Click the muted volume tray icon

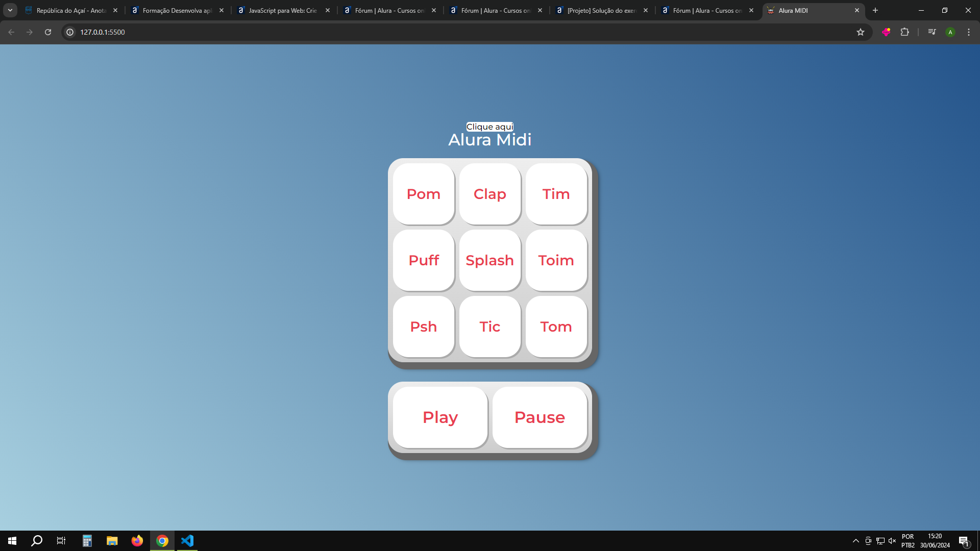tap(892, 541)
